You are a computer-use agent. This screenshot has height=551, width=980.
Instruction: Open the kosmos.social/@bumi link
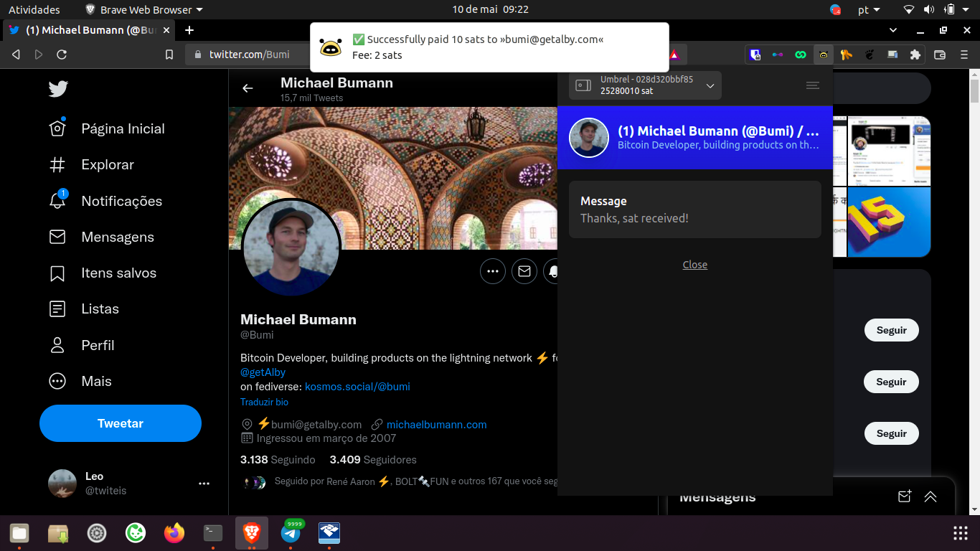pos(357,386)
